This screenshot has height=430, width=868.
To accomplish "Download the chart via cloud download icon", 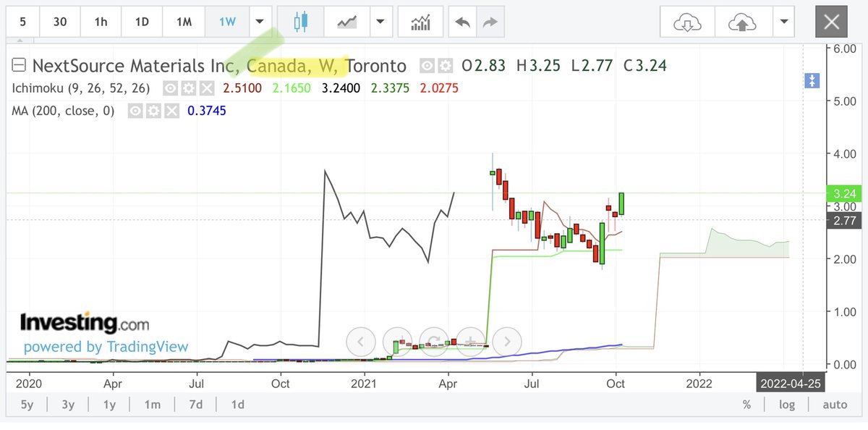I will tap(686, 22).
